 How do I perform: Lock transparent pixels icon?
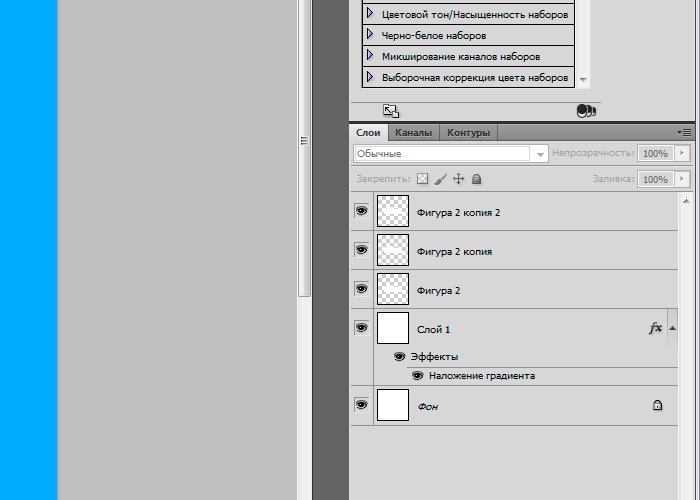422,179
